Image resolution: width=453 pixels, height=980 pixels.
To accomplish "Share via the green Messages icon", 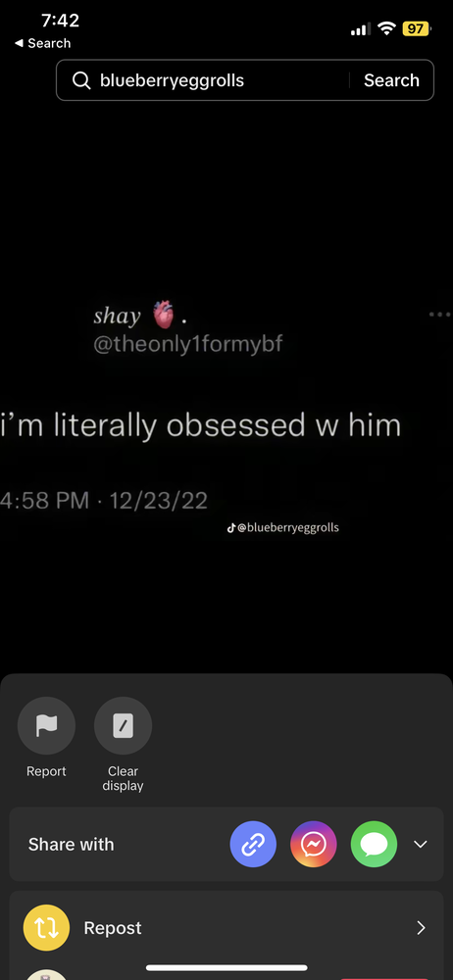I will point(375,845).
